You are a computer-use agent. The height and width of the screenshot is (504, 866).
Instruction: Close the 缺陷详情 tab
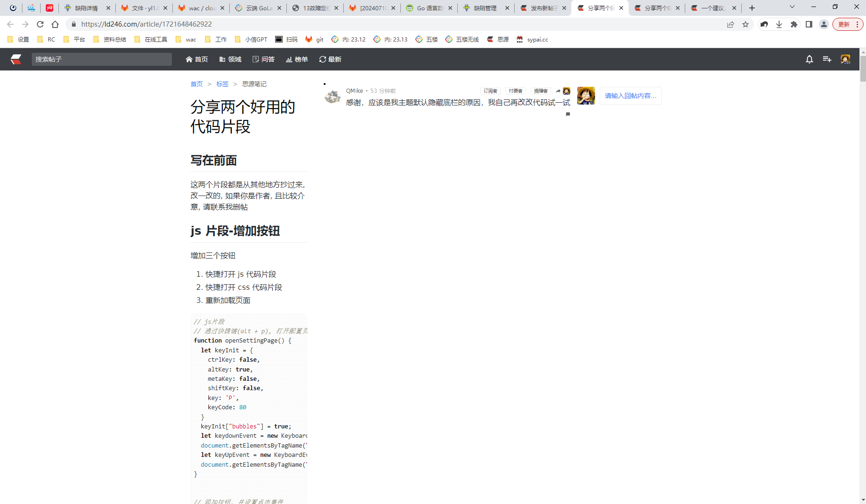pos(108,8)
